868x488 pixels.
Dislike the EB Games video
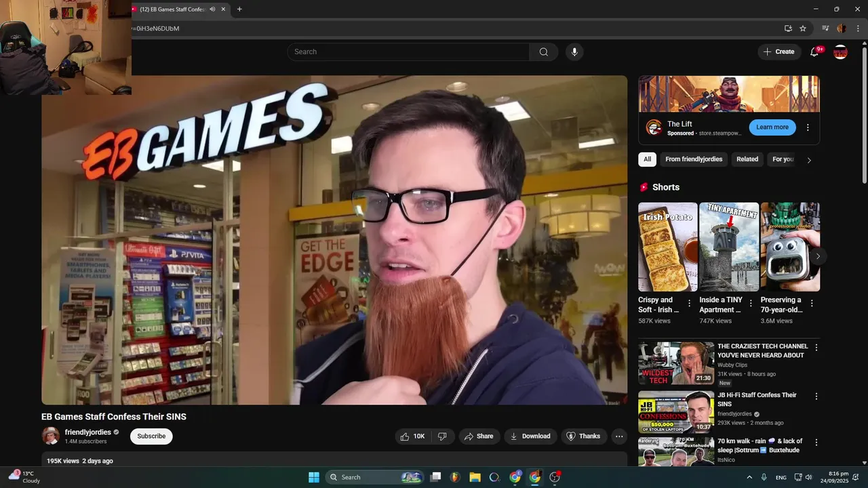click(x=442, y=436)
